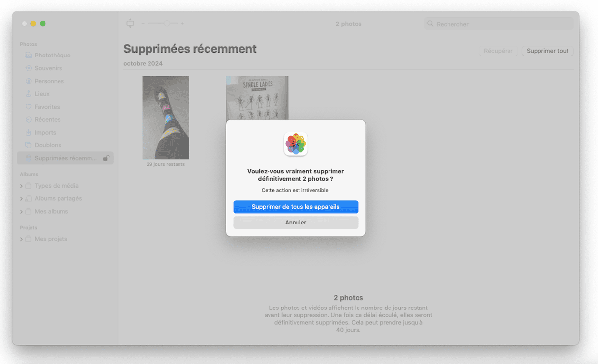Click the Souvenirs icon
The height and width of the screenshot is (364, 598).
tap(29, 68)
